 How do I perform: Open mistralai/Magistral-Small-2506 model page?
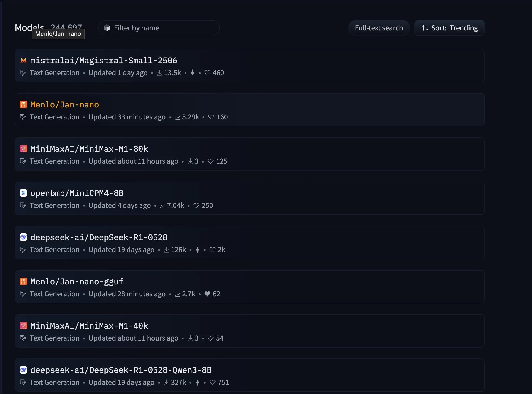coord(104,60)
